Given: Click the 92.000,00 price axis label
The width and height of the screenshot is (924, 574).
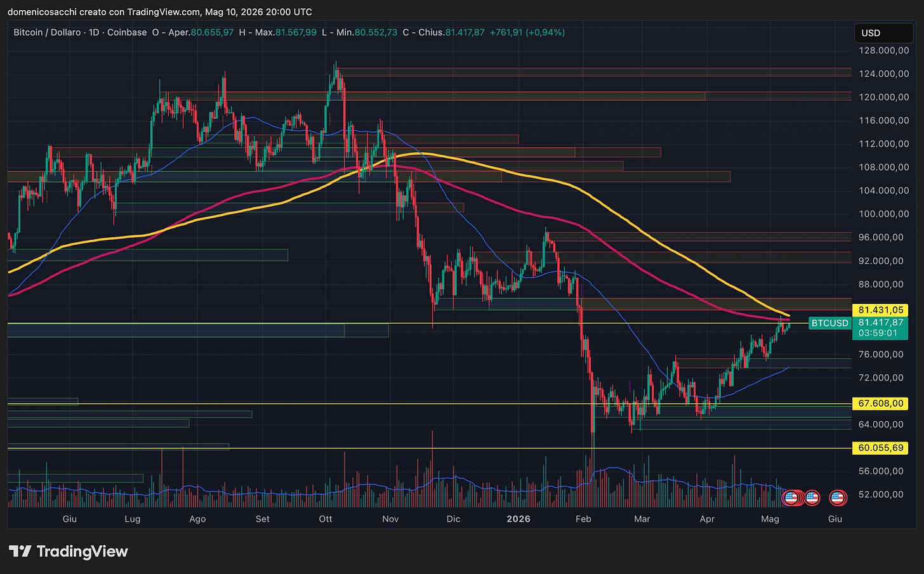Looking at the screenshot, I should [881, 261].
